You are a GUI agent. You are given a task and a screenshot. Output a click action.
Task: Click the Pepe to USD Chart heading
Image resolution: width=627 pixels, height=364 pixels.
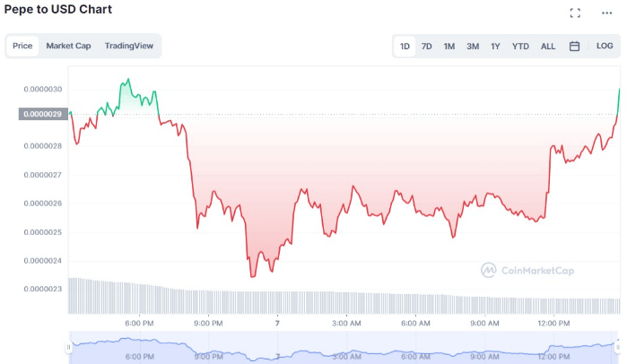pos(57,10)
